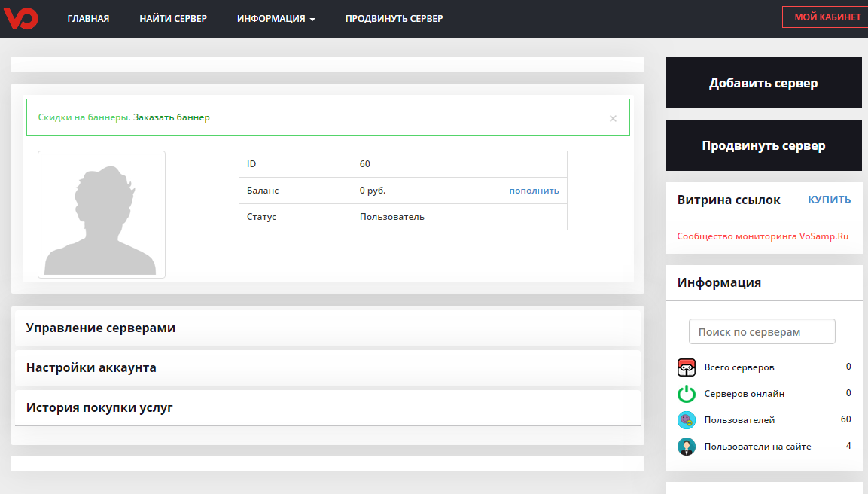Dismiss the banner discount alert

click(613, 118)
